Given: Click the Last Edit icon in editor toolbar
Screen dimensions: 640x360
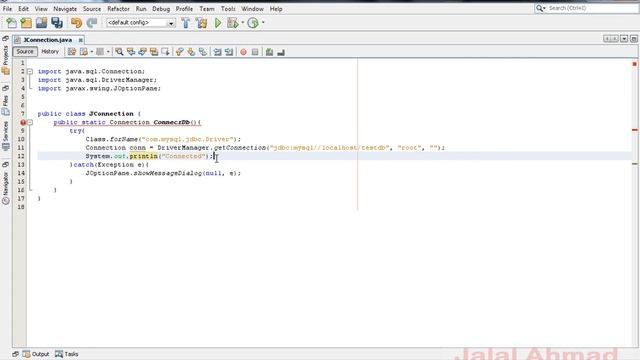Looking at the screenshot, I should pyautogui.click(x=72, y=52).
